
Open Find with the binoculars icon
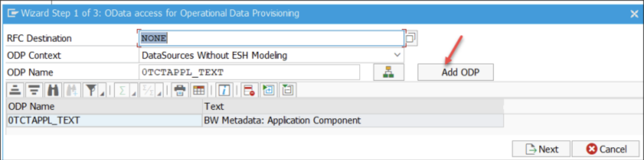click(x=53, y=90)
